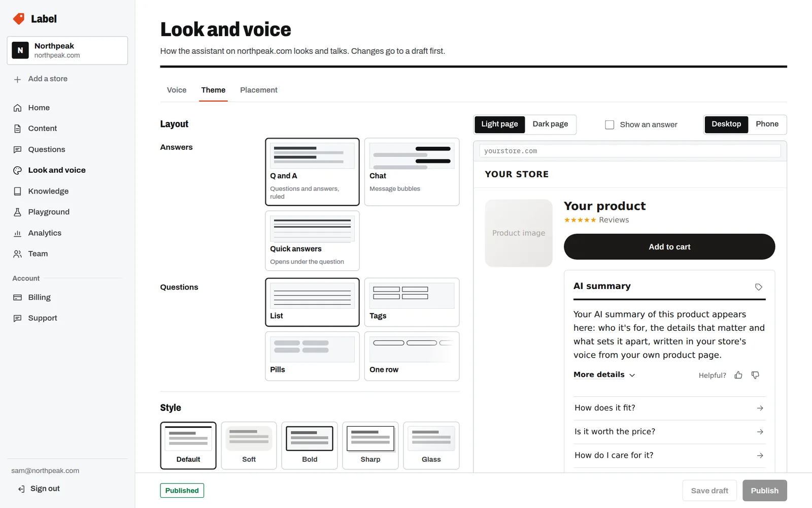
Task: Click the Questions speech bubble icon
Action: [17, 149]
